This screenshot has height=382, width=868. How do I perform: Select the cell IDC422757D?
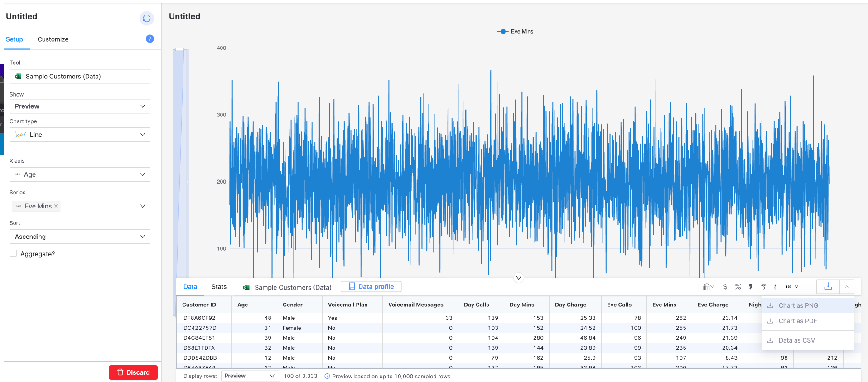point(204,328)
